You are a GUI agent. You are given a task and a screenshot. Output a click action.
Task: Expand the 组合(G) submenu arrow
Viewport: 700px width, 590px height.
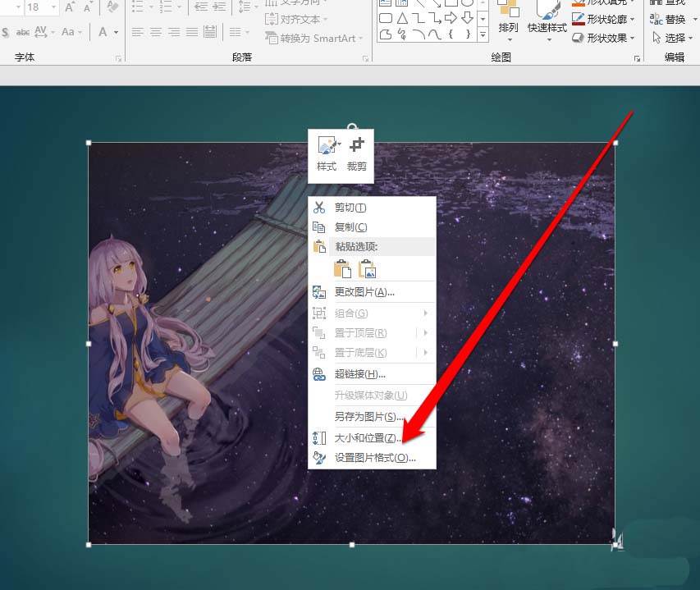pos(425,313)
